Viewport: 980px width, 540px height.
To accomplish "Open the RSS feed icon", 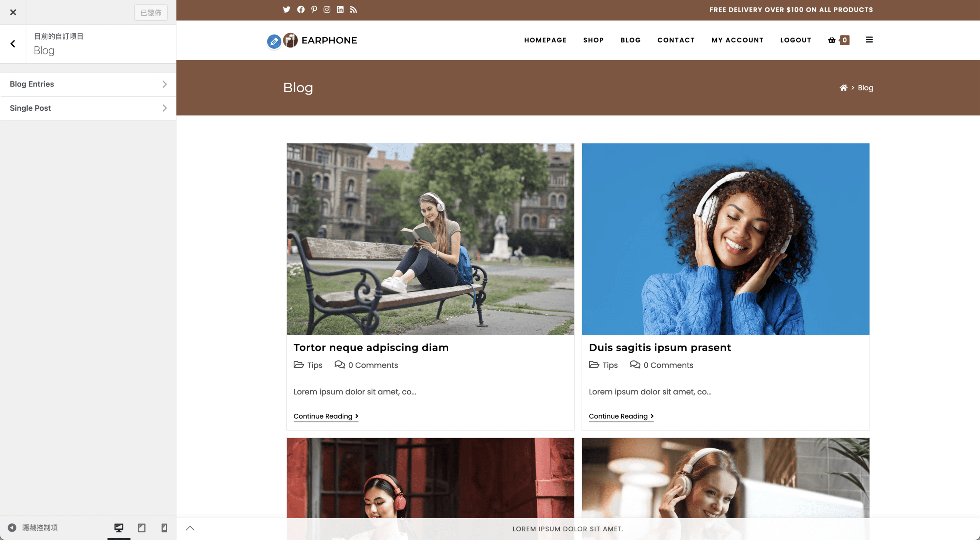I will click(x=353, y=10).
